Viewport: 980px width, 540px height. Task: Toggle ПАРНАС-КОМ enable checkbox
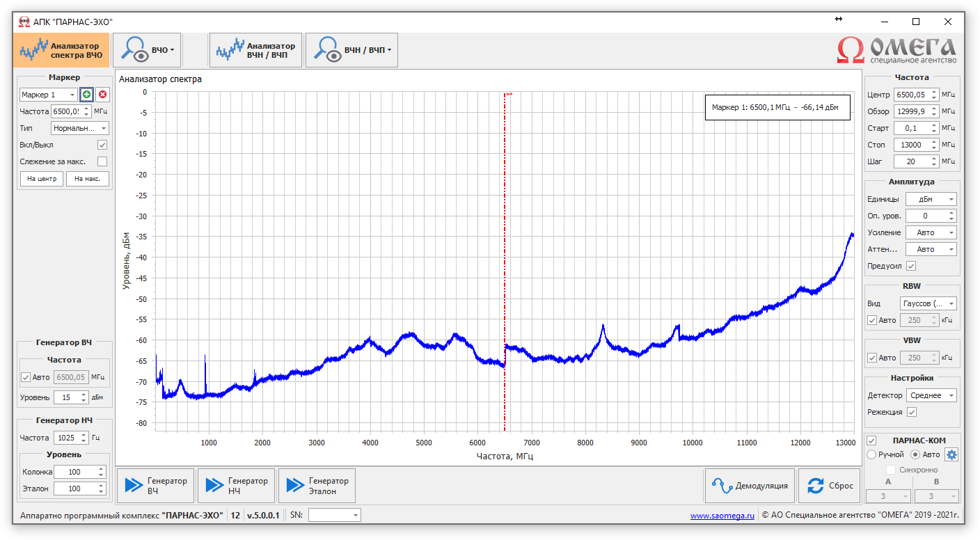pos(871,440)
